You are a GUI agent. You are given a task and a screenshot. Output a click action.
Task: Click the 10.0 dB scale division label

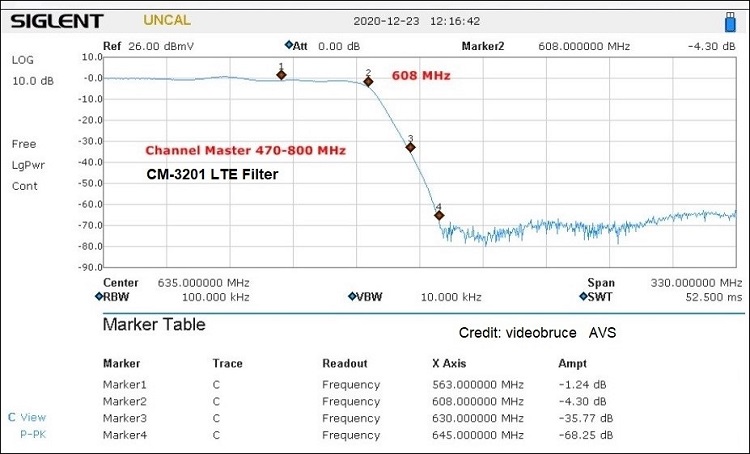32,81
